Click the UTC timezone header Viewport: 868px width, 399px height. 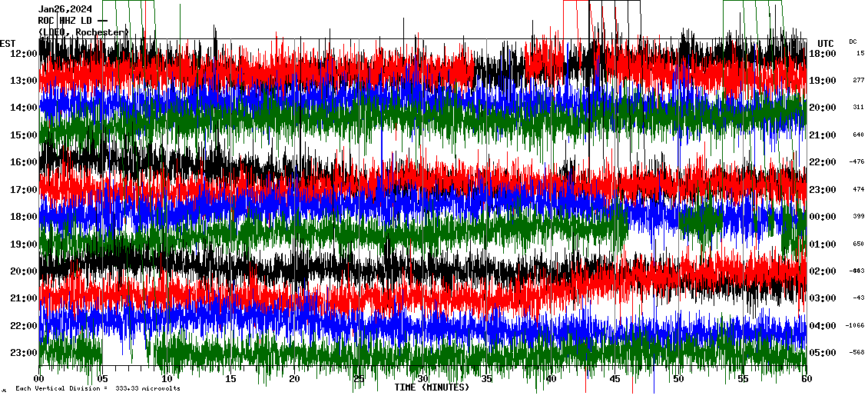click(825, 43)
